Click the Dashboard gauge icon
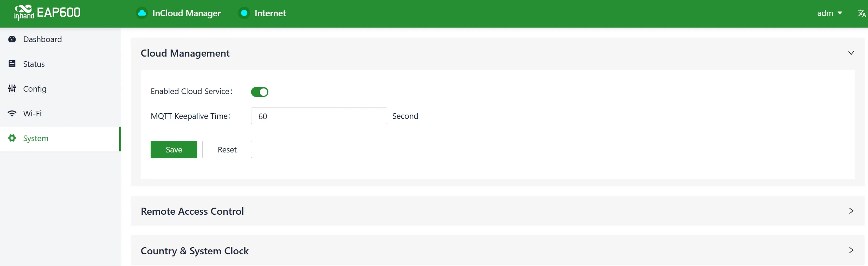868x266 pixels. point(12,39)
